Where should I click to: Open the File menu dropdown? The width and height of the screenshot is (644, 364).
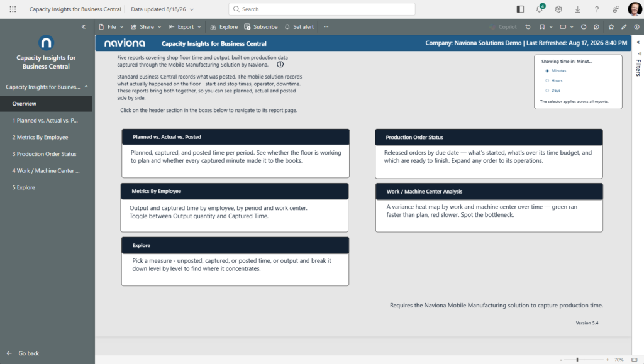(x=111, y=26)
